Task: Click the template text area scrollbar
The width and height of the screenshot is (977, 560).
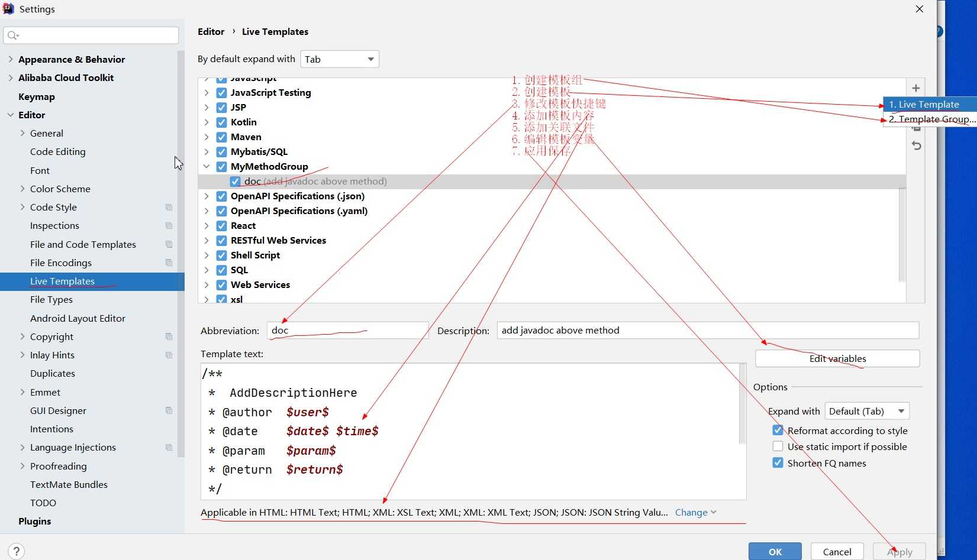Action: [742, 404]
